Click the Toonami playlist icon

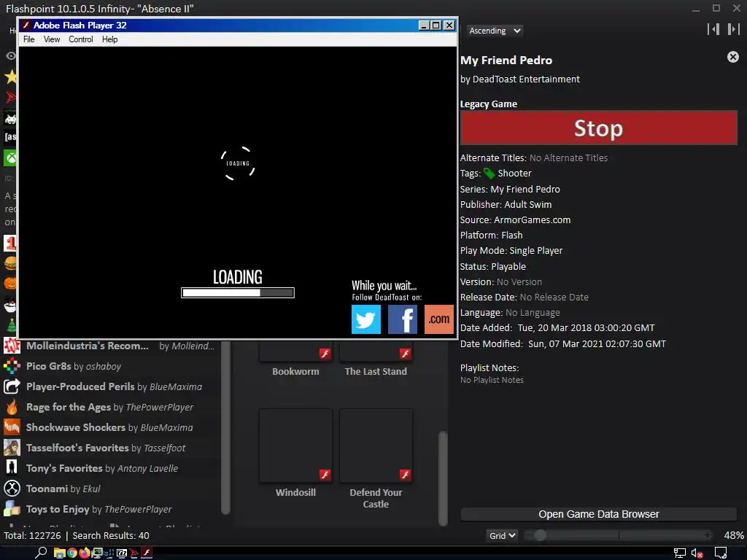coord(12,489)
